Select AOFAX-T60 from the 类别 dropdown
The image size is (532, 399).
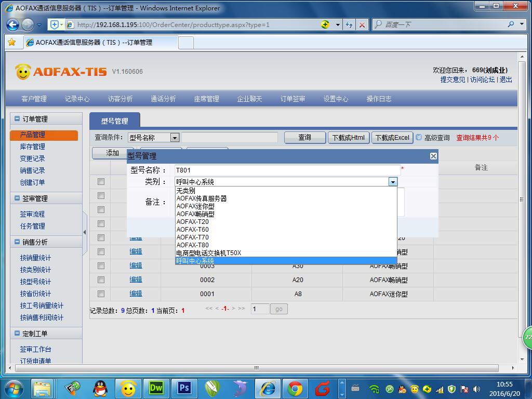pos(193,229)
